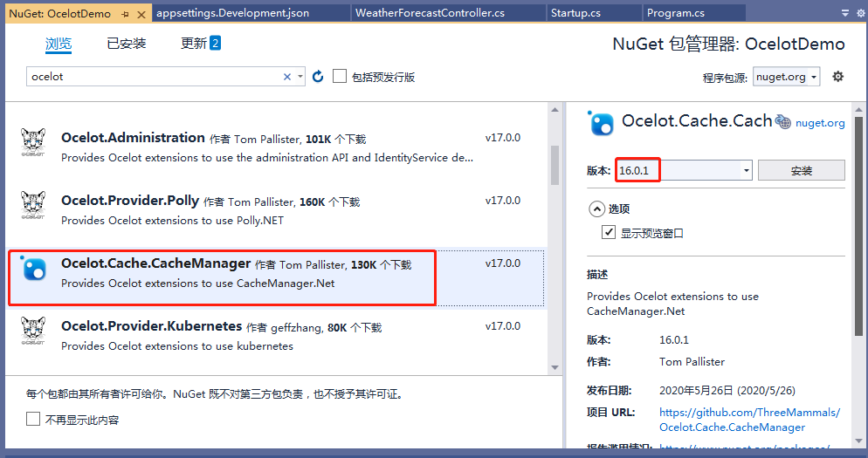Viewport: 868px width, 458px height.
Task: Open tab-well gear settings icon
Action: 861,13
